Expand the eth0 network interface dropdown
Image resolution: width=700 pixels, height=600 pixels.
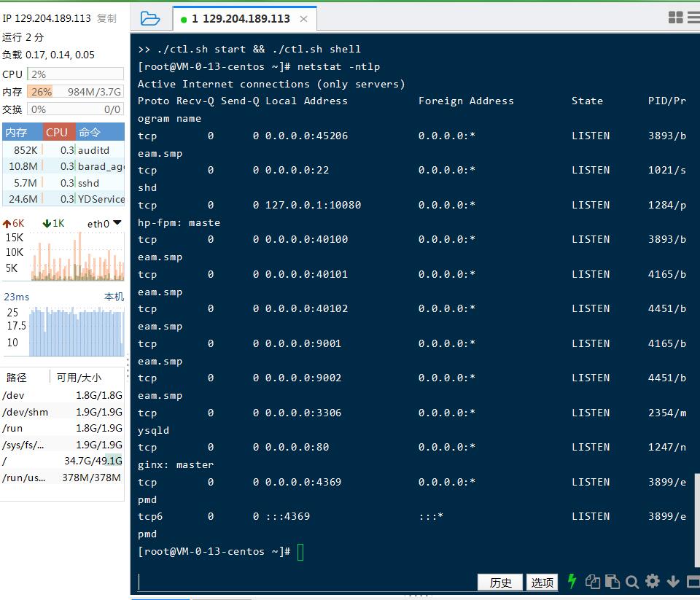coord(117,223)
